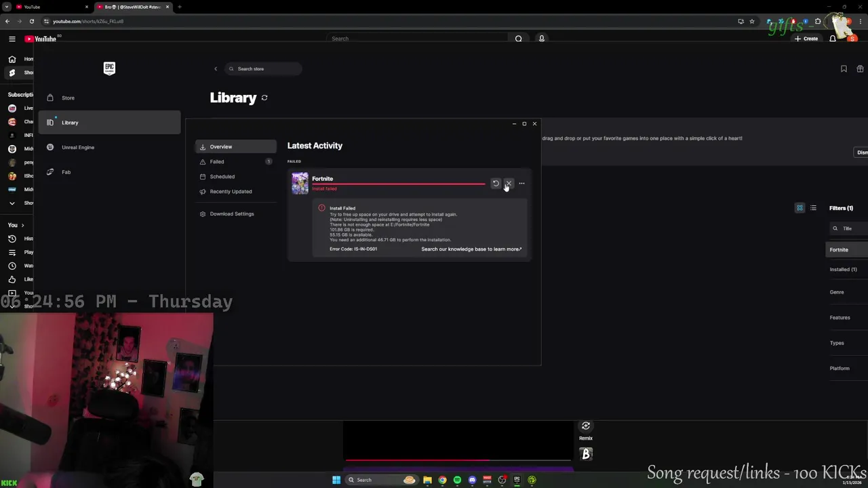This screenshot has height=488, width=868.
Task: Go back with the store arrow
Action: 216,68
